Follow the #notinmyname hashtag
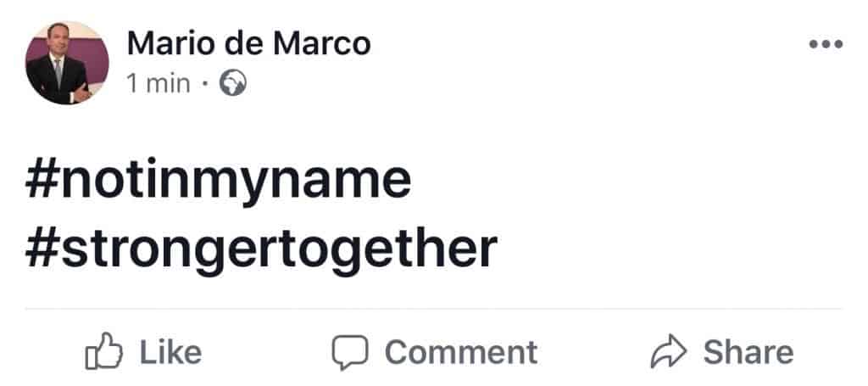Image resolution: width=868 pixels, height=386 pixels. coord(218,181)
